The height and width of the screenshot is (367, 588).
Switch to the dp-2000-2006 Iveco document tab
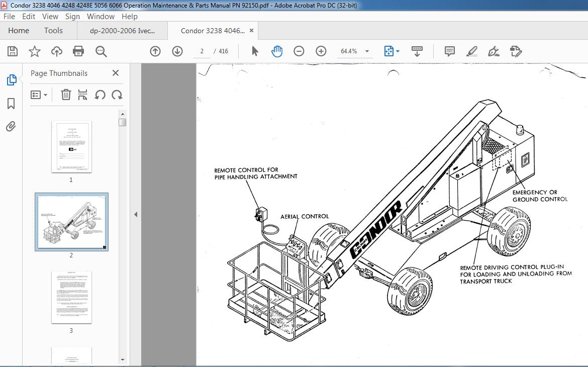[x=122, y=31]
